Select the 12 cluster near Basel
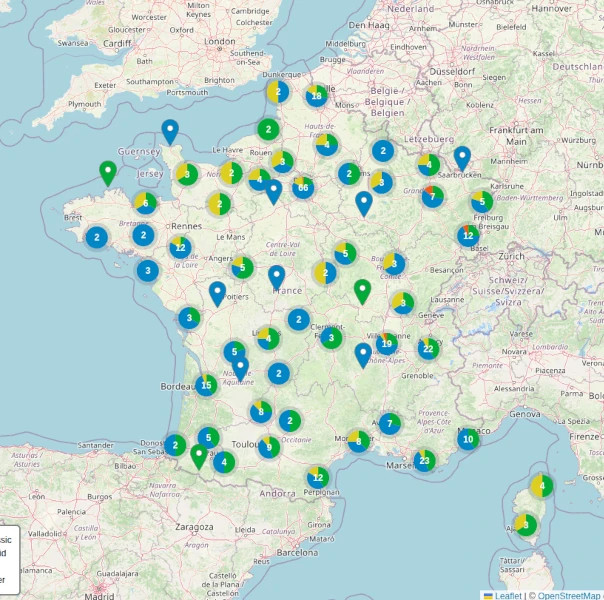The image size is (604, 600). (468, 236)
